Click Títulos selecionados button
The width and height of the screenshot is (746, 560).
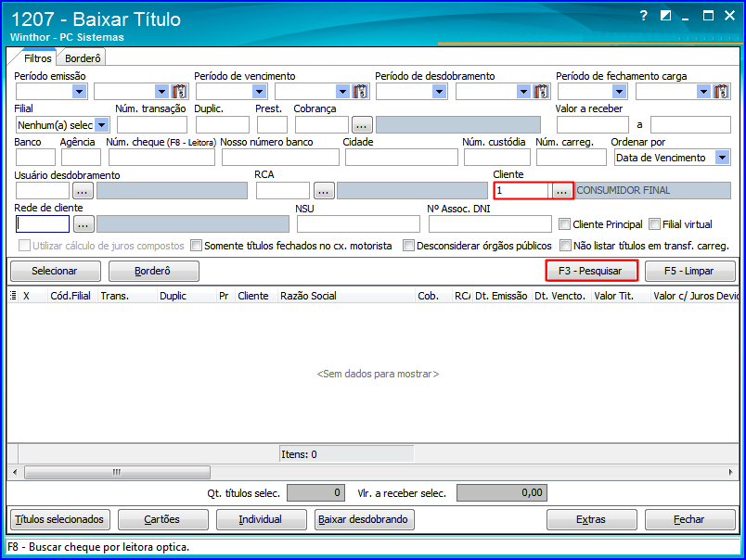[x=60, y=519]
